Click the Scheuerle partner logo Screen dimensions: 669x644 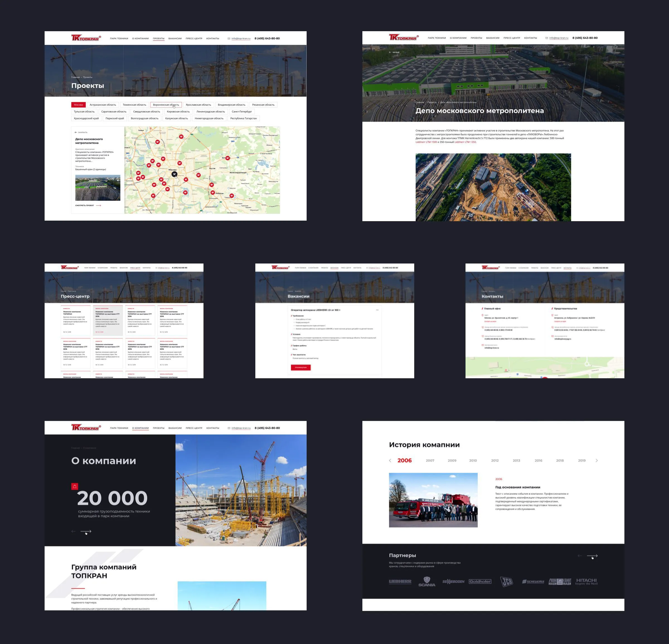[533, 582]
